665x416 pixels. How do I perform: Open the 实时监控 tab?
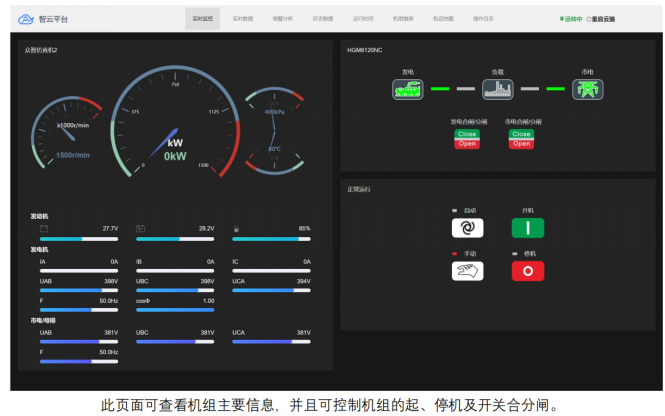[x=204, y=18]
